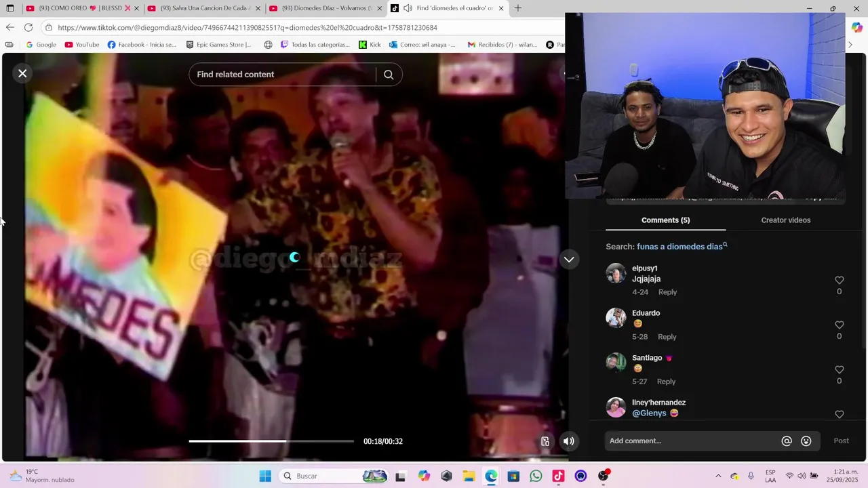This screenshot has width=868, height=488.
Task: Like Eduardo's comment
Action: pos(839,325)
